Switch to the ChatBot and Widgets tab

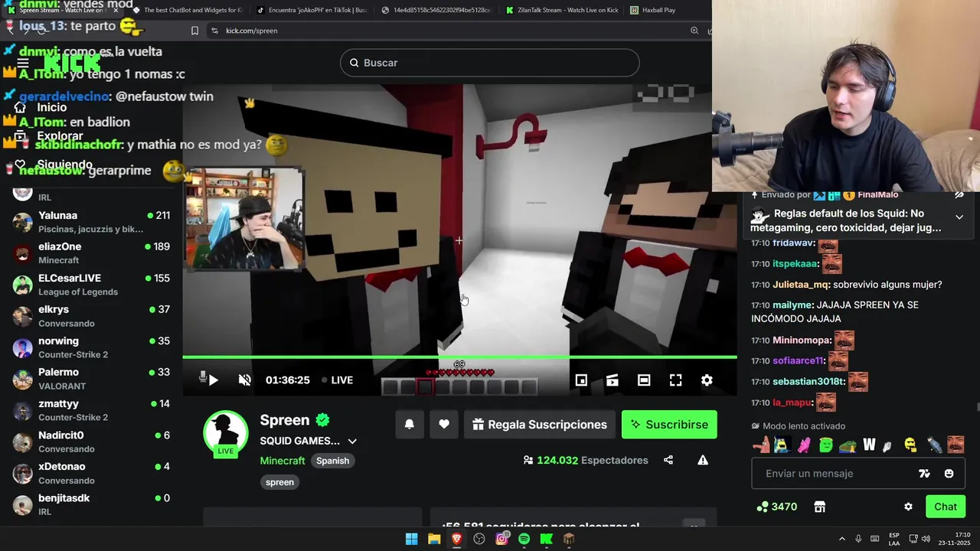[187, 10]
